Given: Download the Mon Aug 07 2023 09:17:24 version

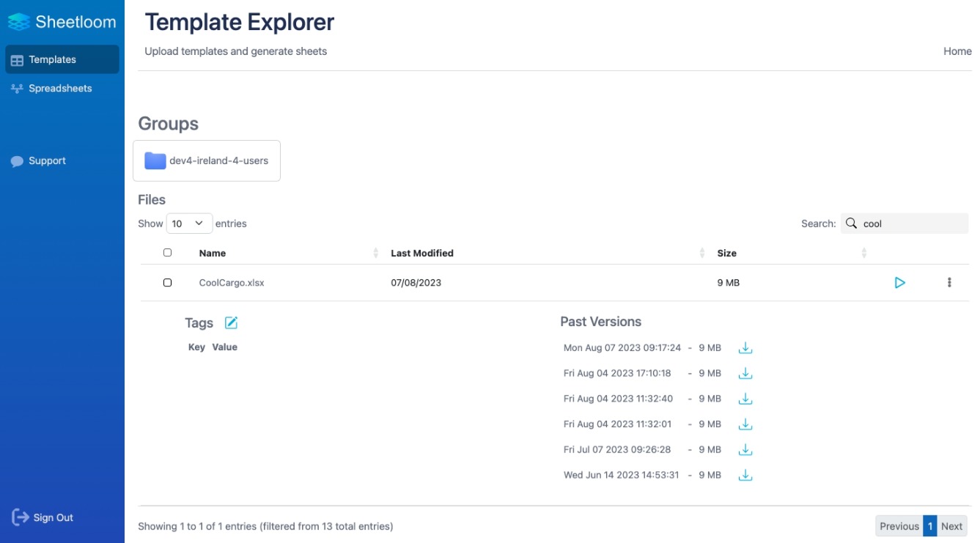Looking at the screenshot, I should [x=745, y=348].
